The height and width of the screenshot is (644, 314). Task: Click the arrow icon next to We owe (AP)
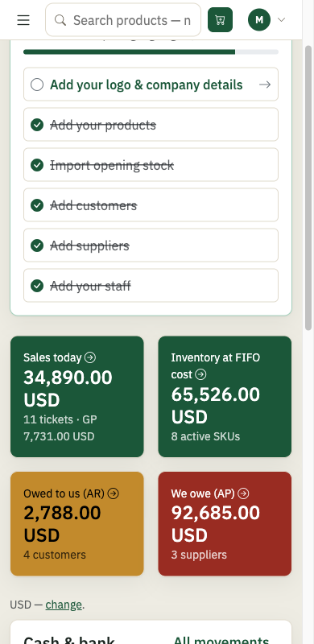click(243, 493)
